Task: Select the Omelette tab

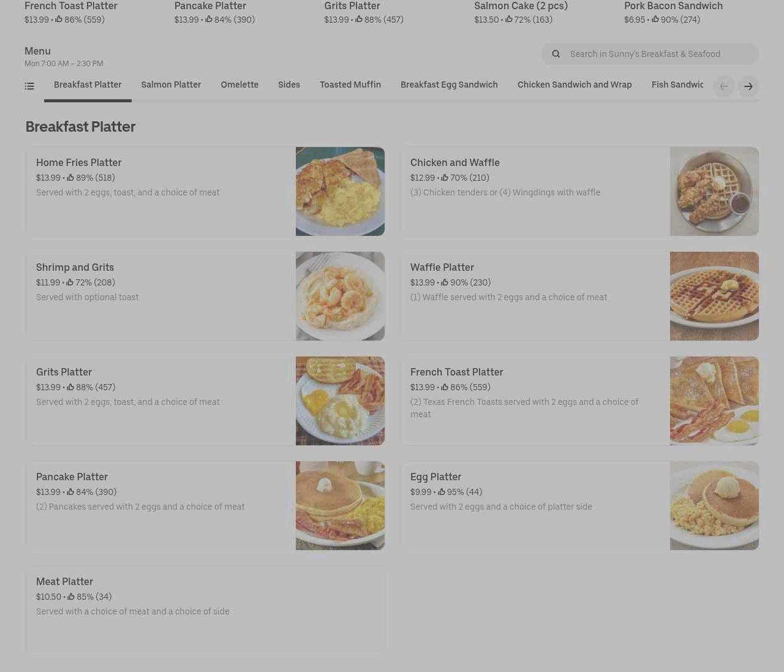Action: coord(239,85)
